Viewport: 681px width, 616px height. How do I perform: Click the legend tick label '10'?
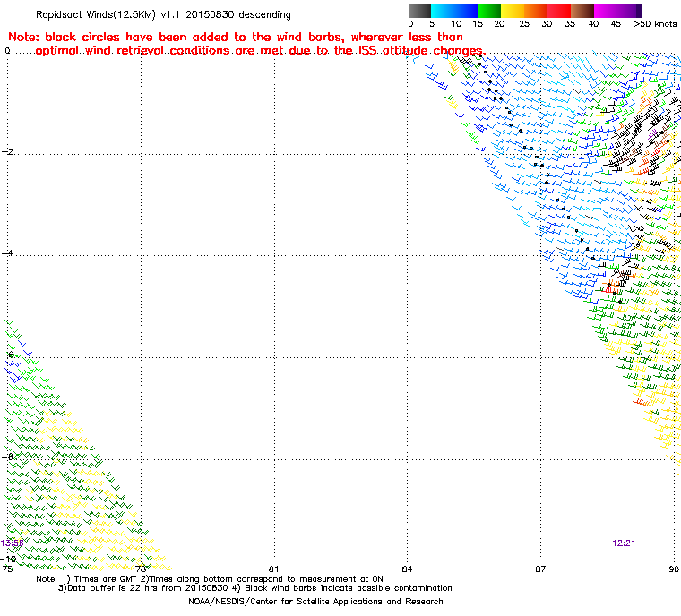(456, 24)
